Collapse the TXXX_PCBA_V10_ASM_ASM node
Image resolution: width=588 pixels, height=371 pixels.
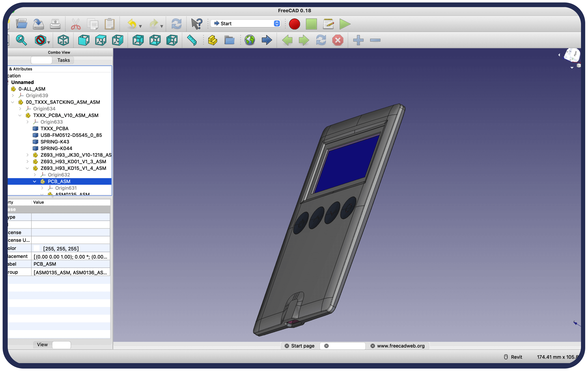(x=20, y=115)
